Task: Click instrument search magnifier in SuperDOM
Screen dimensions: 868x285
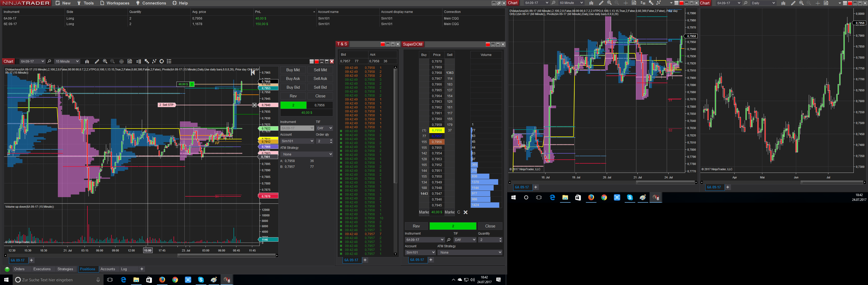Action: (449, 240)
